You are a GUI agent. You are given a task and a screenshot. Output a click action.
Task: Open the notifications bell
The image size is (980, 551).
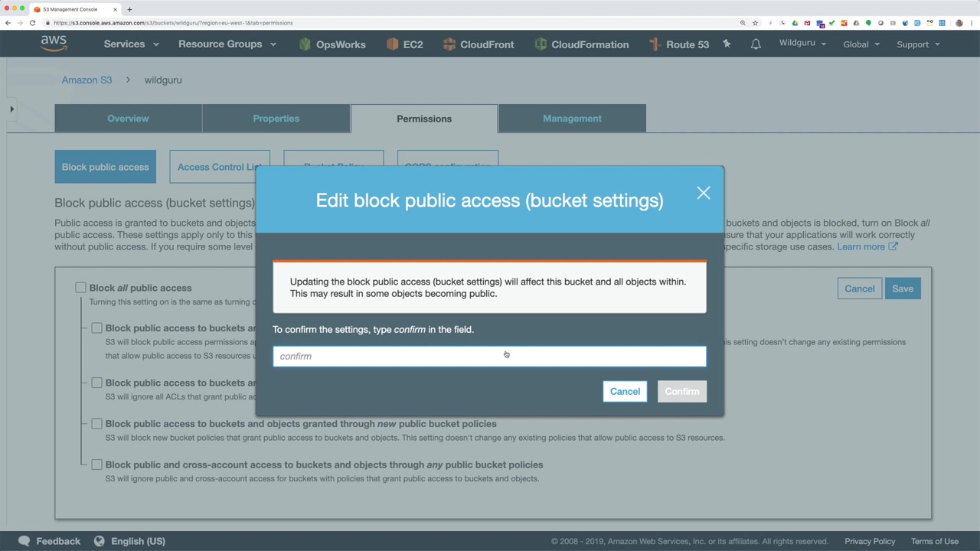(756, 44)
